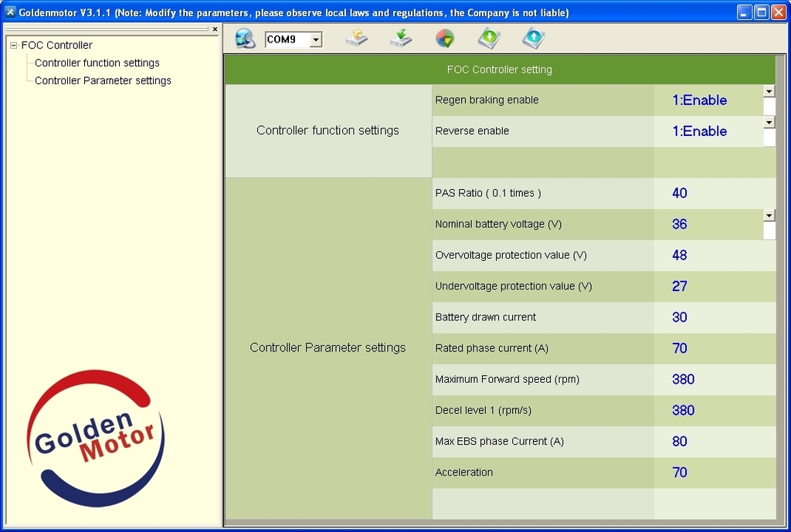
Task: Select Controller function settings in tree
Action: pos(97,63)
